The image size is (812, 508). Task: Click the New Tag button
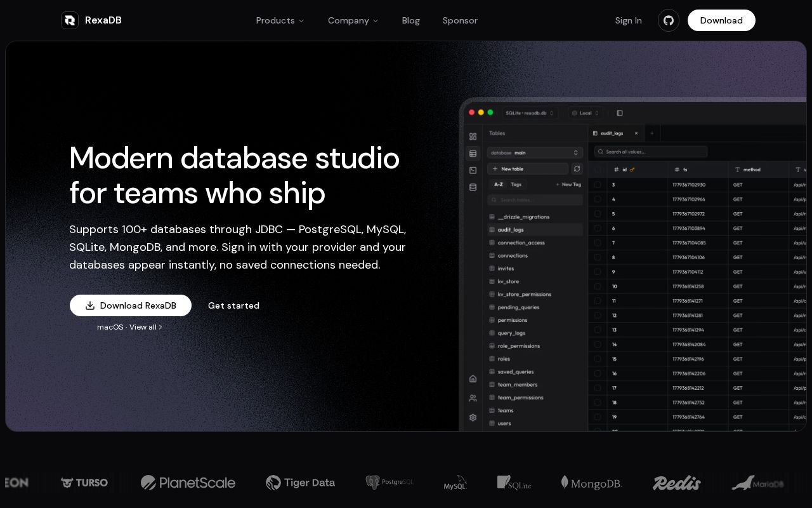click(568, 185)
